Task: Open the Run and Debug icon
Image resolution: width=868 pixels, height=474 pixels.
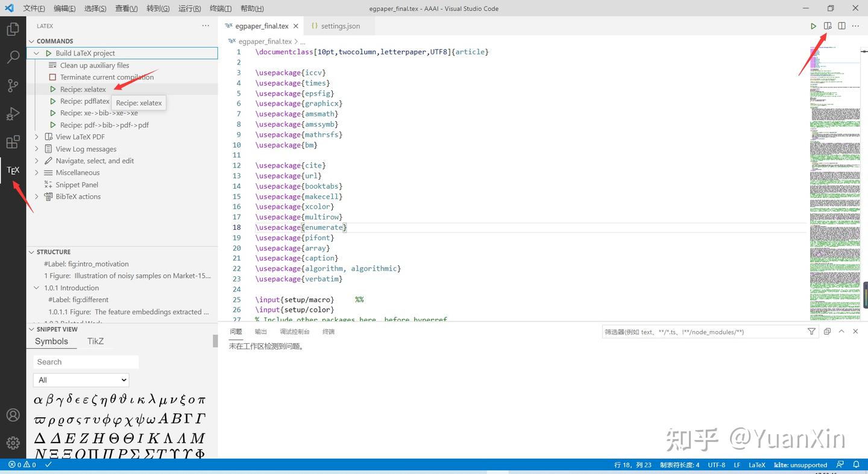Action: (13, 114)
